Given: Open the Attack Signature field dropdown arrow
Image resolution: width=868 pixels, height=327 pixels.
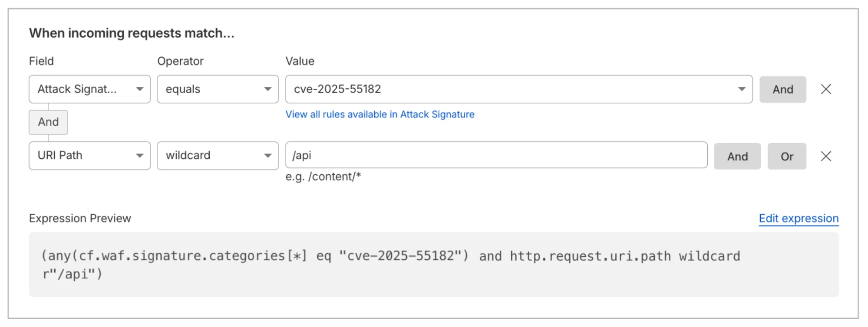Looking at the screenshot, I should point(140,89).
